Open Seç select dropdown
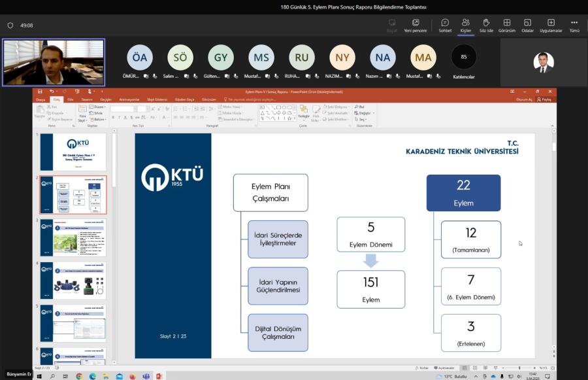This screenshot has height=380, width=588. click(361, 120)
